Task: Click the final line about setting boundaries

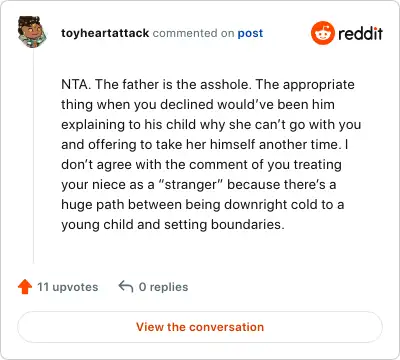Action: (x=173, y=225)
